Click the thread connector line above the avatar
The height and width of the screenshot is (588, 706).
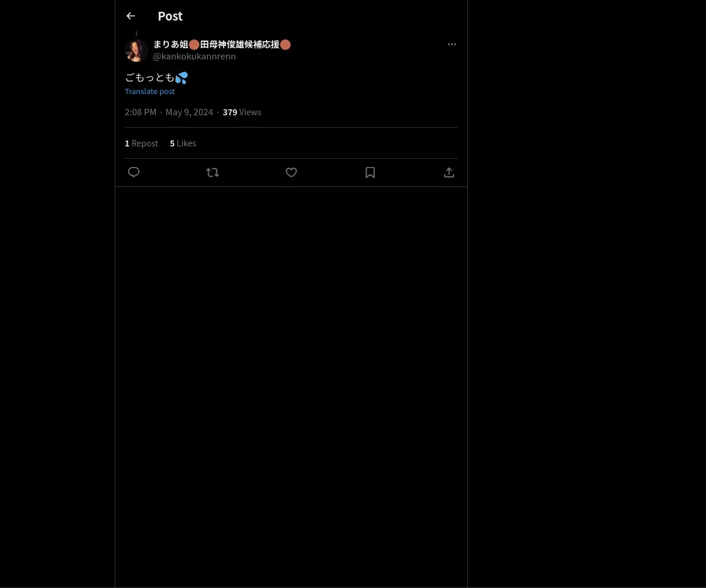pyautogui.click(x=136, y=34)
